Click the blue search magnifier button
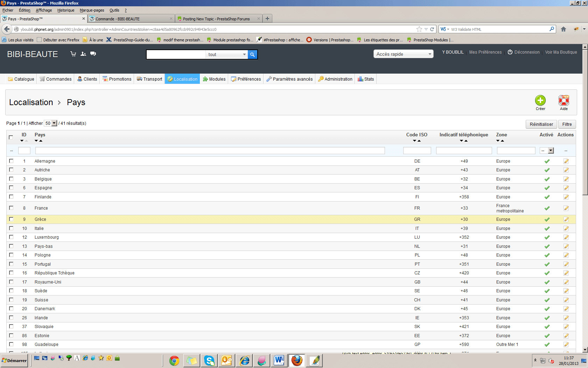588x368 pixels. click(x=252, y=54)
